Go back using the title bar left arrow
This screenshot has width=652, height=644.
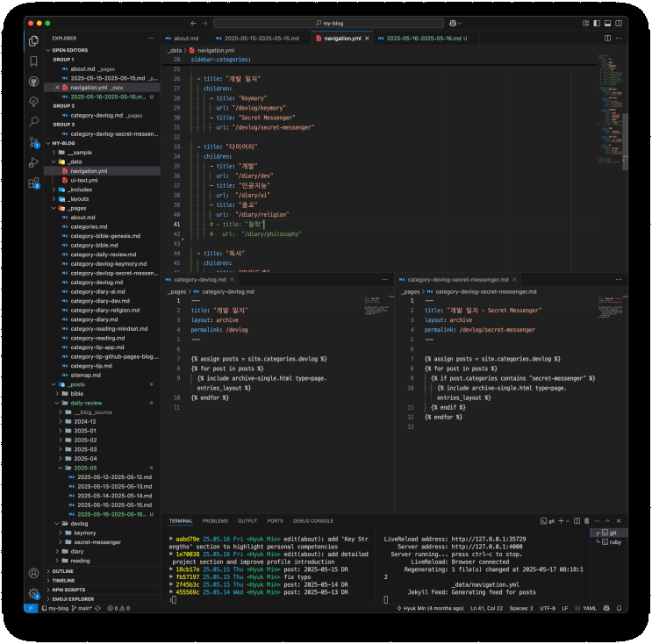pos(193,24)
